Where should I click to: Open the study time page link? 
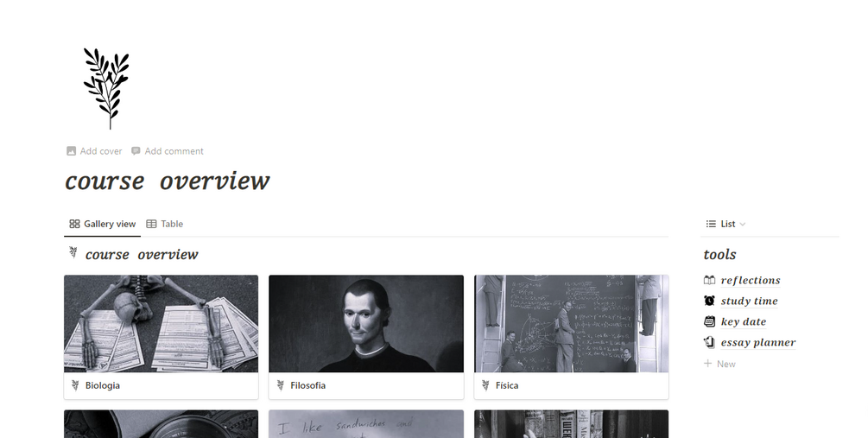749,301
